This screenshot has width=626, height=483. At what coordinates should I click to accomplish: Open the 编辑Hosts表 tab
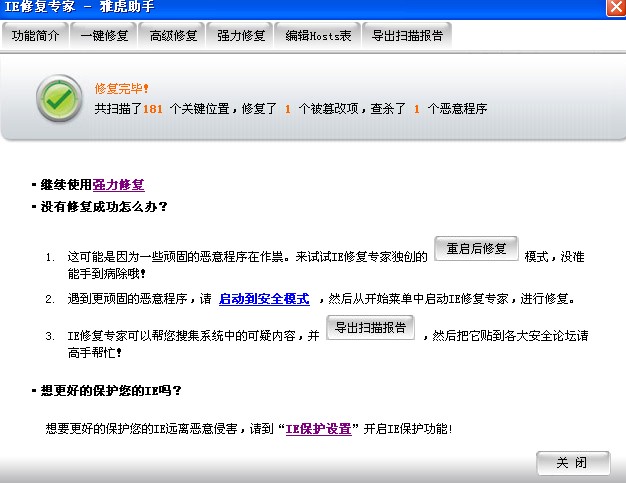318,36
